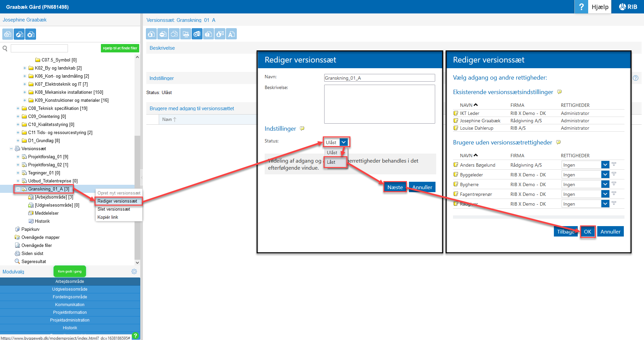Click into the Navn text field

pos(379,78)
